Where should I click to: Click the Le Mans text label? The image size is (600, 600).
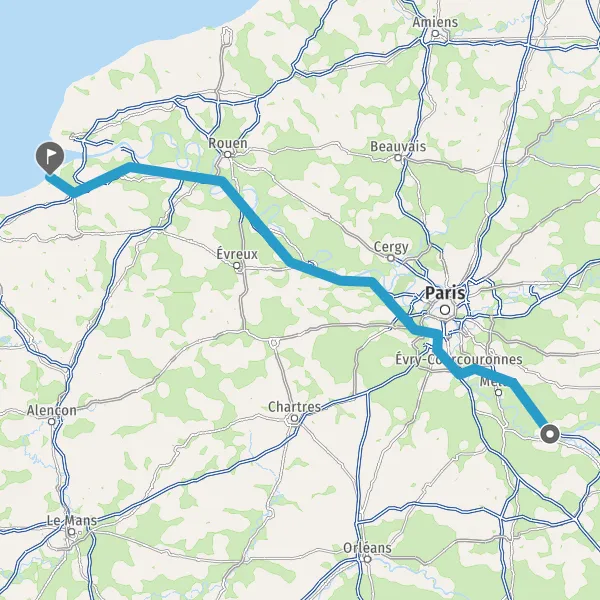[72, 520]
